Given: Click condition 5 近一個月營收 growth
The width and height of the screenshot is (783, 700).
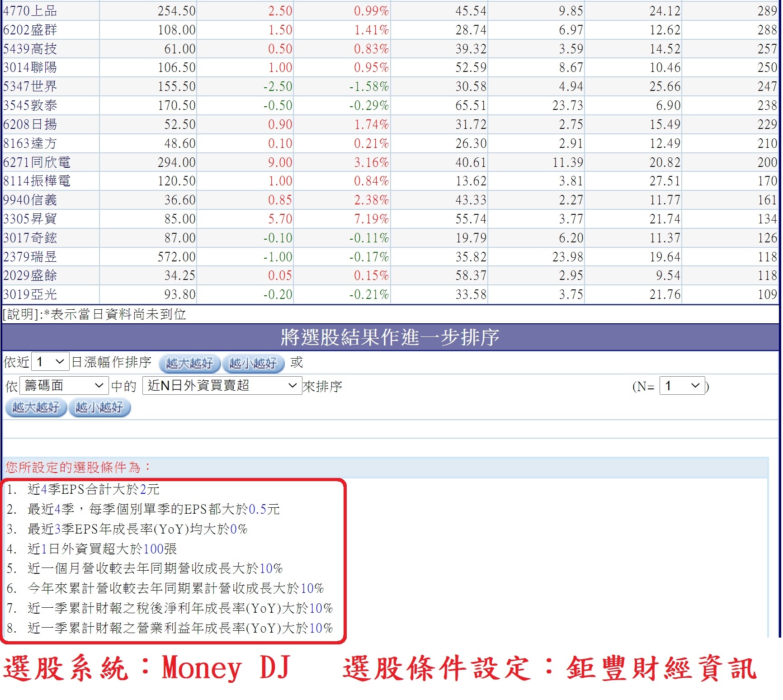Looking at the screenshot, I should click(x=155, y=568).
